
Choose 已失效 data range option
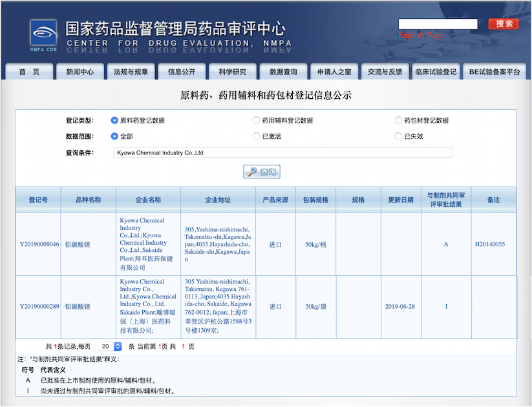[x=398, y=136]
